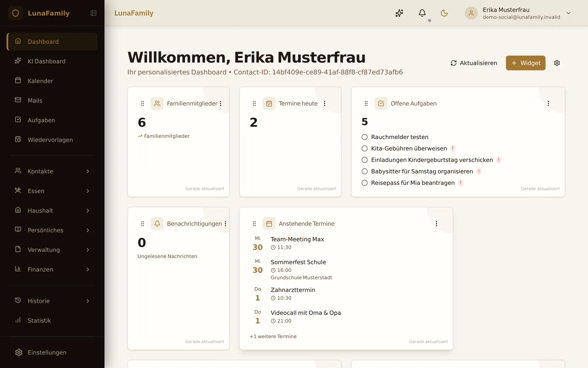The image size is (588, 368).
Task: Click the LunaFamily shield logo
Action: pyautogui.click(x=15, y=13)
